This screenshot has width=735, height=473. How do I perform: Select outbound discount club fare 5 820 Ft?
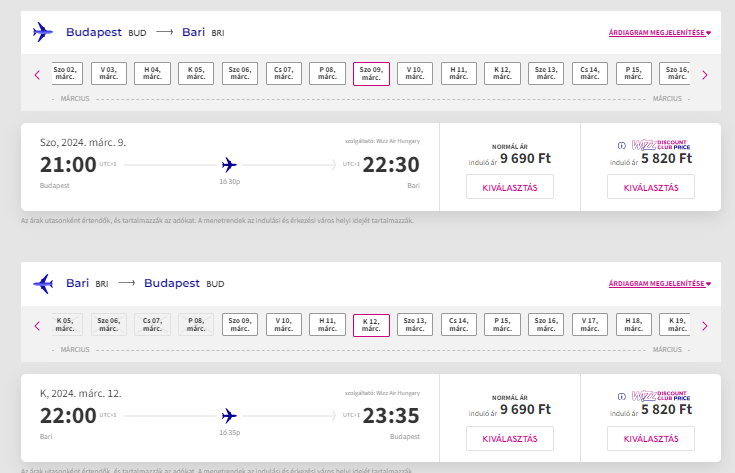tap(650, 187)
